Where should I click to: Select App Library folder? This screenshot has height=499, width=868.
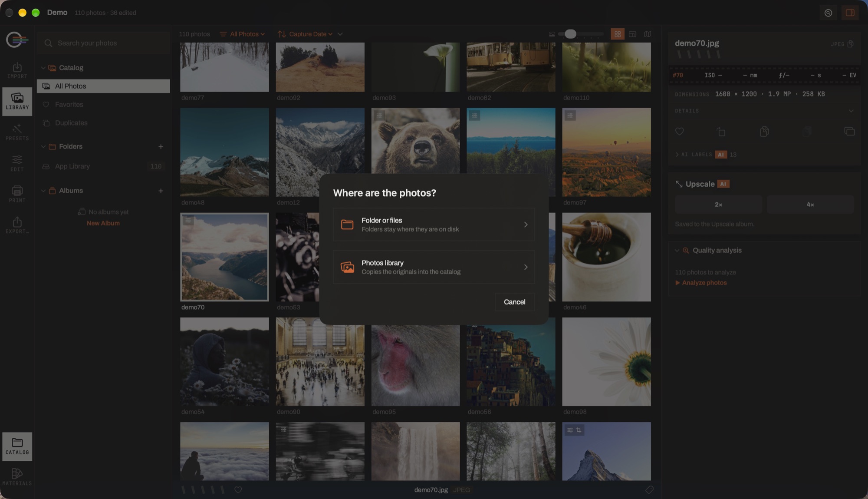coord(103,166)
